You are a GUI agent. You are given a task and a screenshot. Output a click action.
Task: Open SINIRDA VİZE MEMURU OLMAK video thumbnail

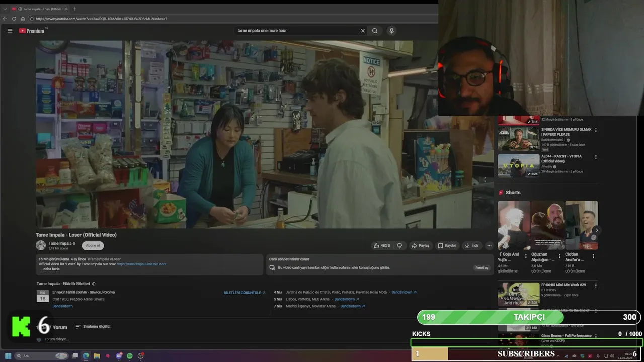[x=518, y=139]
